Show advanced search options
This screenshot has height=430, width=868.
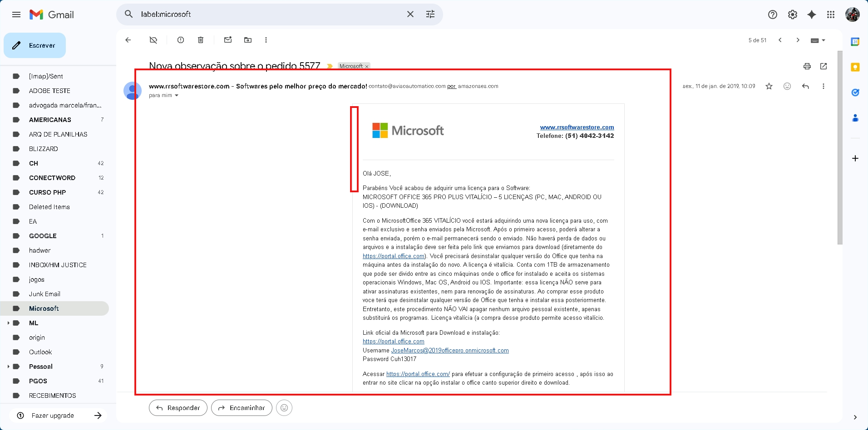tap(430, 15)
